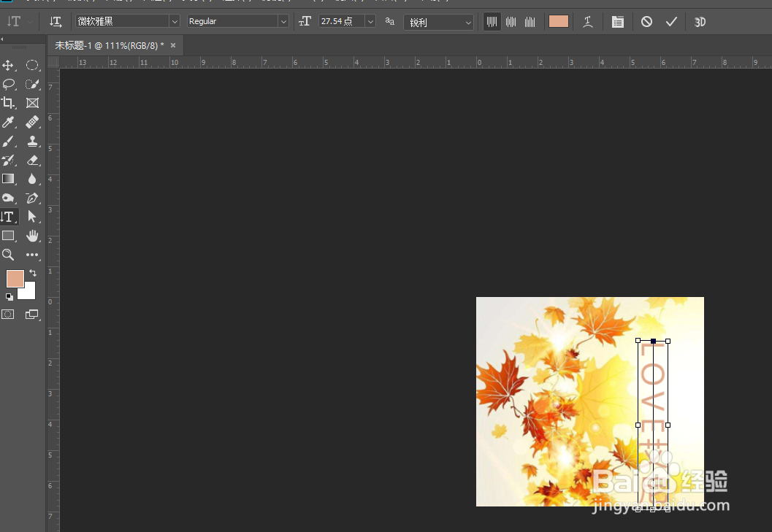772x532 pixels.
Task: Open the anti-aliasing method dropdown
Action: coord(439,22)
